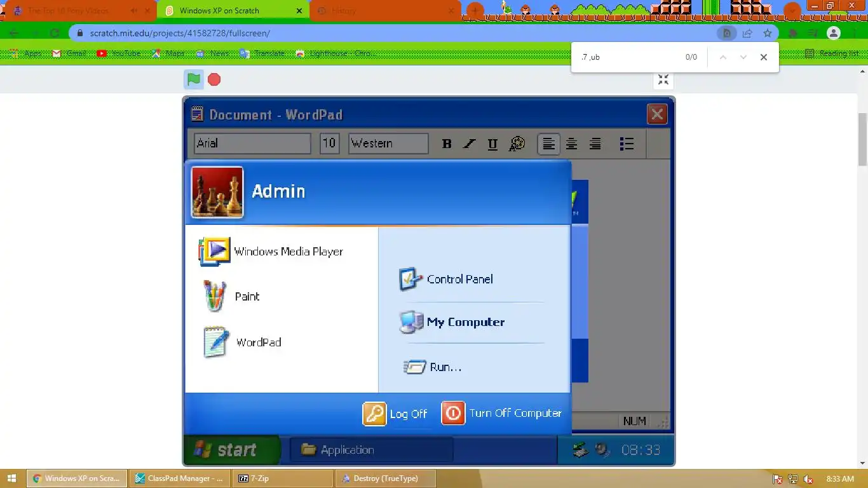Mute the Pony Videos tab audio icon
Image resolution: width=868 pixels, height=488 pixels.
tap(134, 11)
